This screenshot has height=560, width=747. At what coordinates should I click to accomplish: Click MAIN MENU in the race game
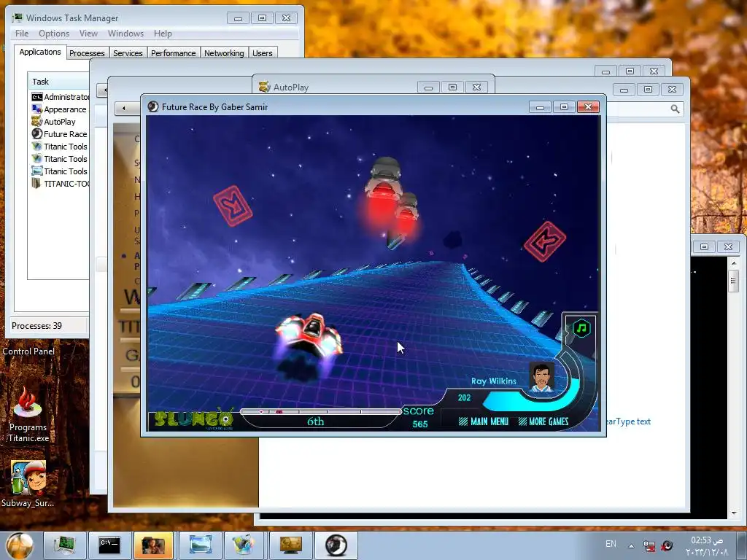(x=483, y=421)
